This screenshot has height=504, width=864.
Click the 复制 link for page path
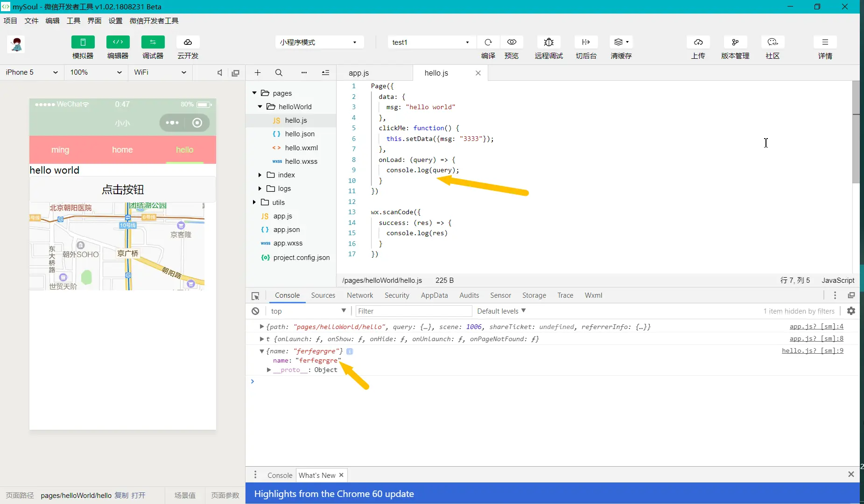[121, 496]
